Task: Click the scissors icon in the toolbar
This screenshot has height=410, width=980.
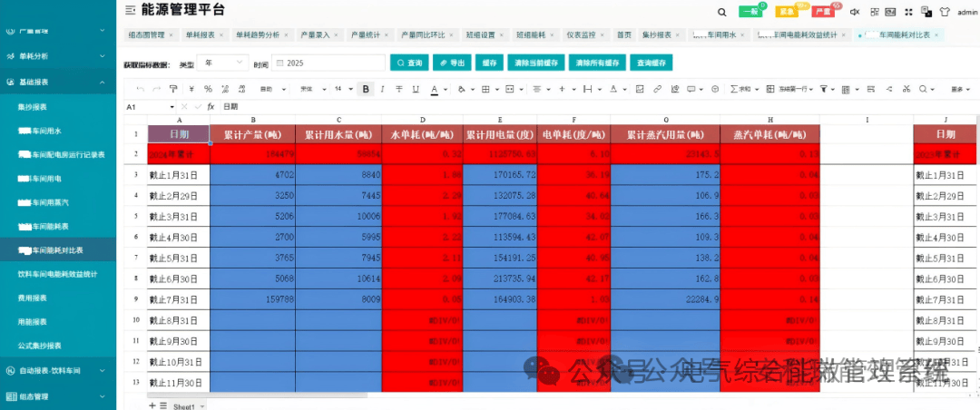Action: [x=906, y=90]
